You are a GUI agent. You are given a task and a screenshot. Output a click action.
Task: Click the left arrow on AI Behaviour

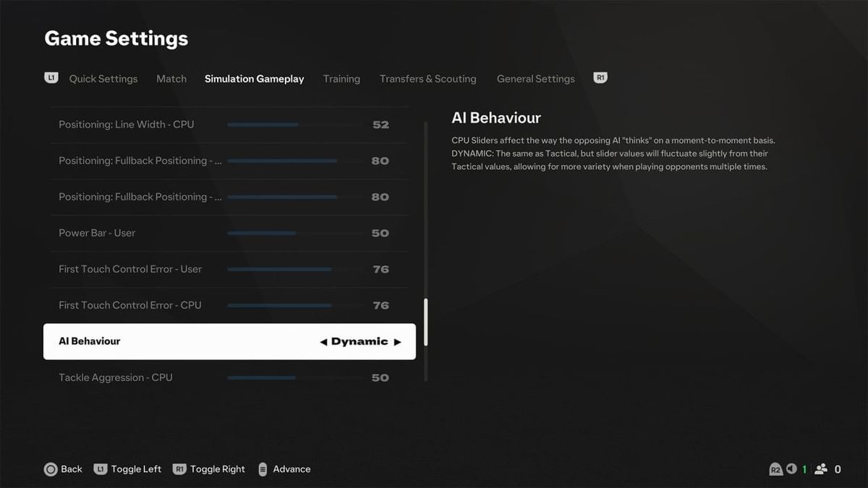coord(323,341)
